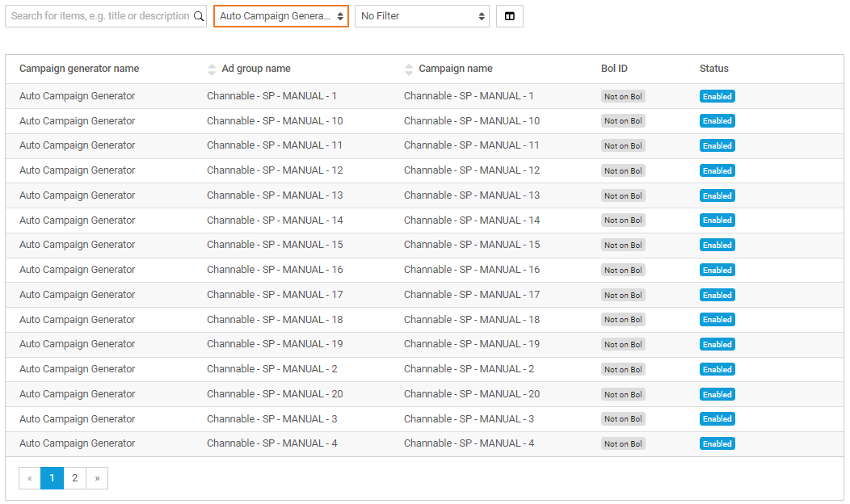Select page 1 in the pagination
This screenshot has width=850, height=504.
[x=52, y=477]
